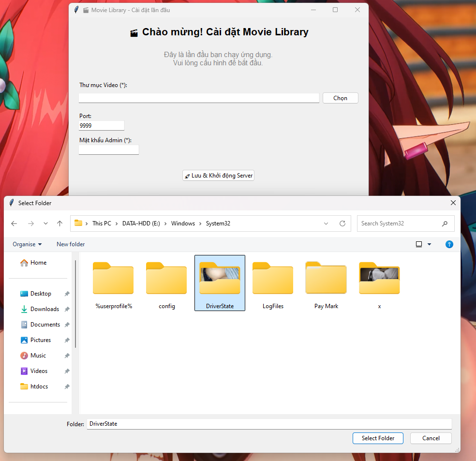
Task: Click the Chọn button in Movie Library
Action: [x=340, y=98]
